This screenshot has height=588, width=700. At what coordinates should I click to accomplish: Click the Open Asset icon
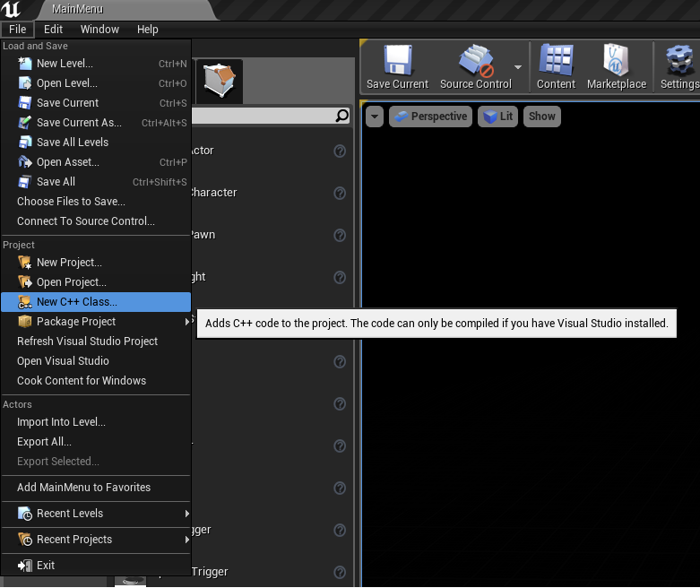click(24, 161)
